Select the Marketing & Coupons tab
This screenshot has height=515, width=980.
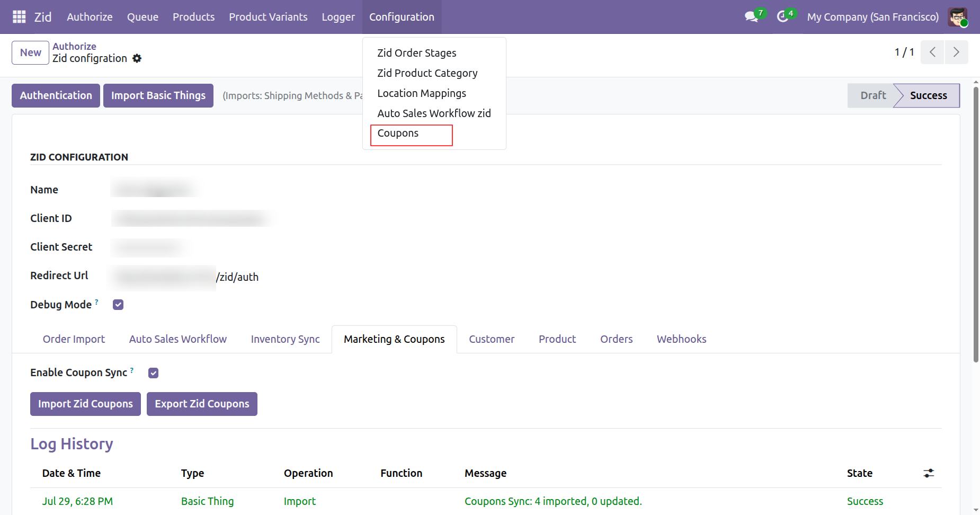pos(394,339)
